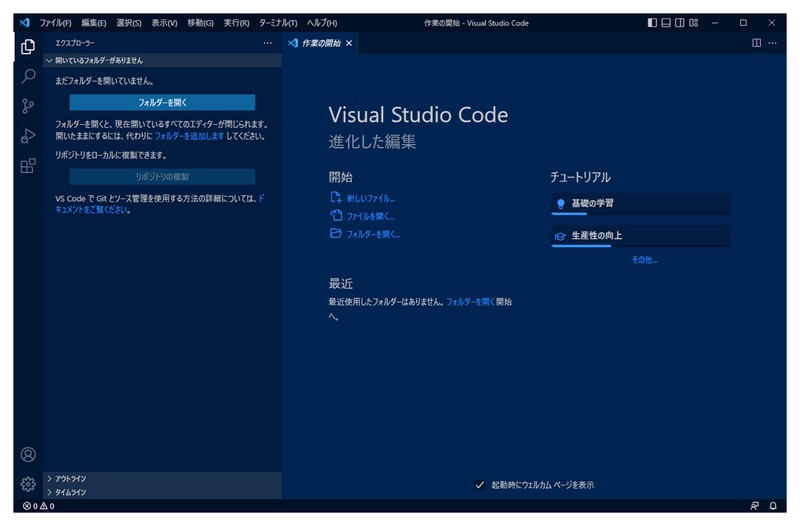Toggle 起動時にウェルカムページを表示 checkbox

[x=480, y=485]
